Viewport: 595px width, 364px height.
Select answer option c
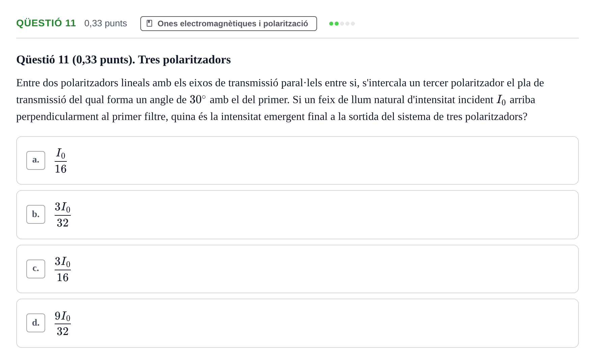(297, 269)
